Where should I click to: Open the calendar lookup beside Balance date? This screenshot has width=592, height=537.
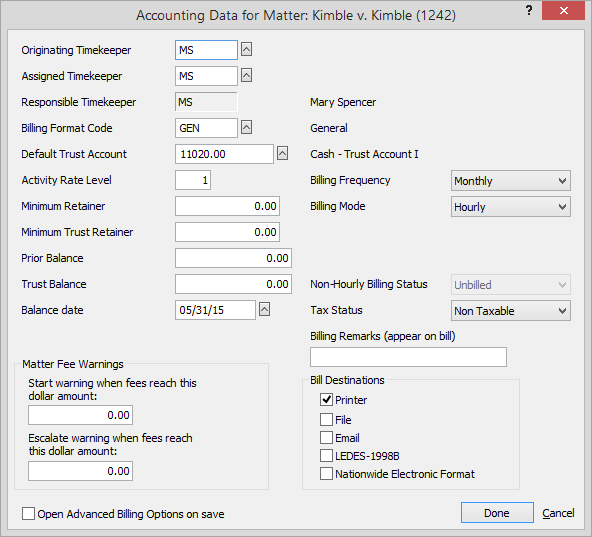[264, 310]
